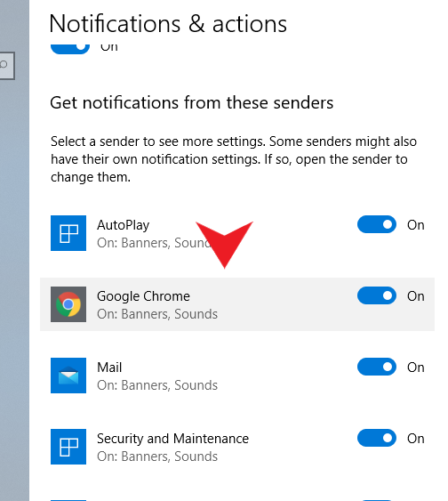448x501 pixels.
Task: Toggle Security and Maintenance notifications off
Action: pyautogui.click(x=377, y=438)
